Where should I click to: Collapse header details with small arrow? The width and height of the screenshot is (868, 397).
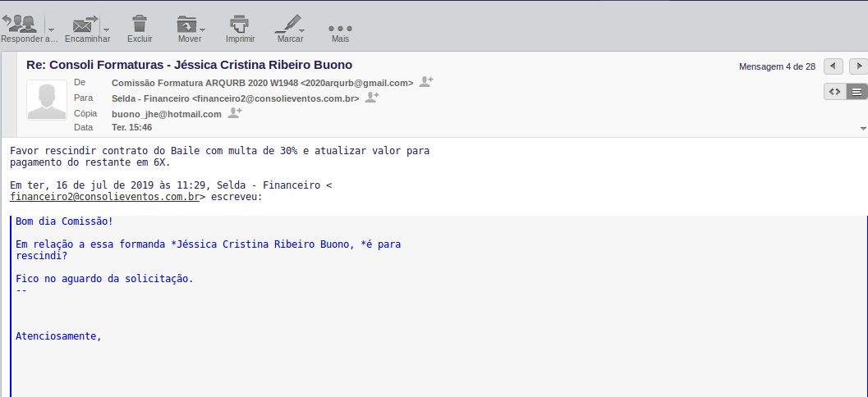[x=863, y=128]
